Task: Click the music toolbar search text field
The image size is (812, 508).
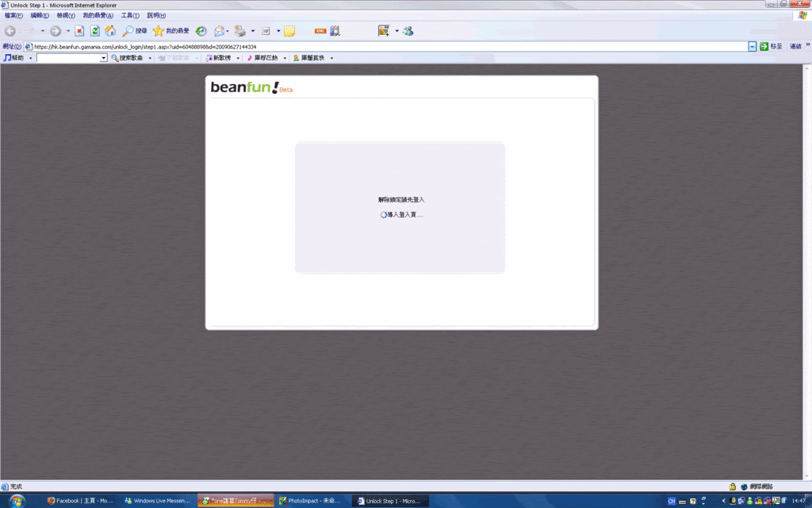Action: [x=68, y=58]
